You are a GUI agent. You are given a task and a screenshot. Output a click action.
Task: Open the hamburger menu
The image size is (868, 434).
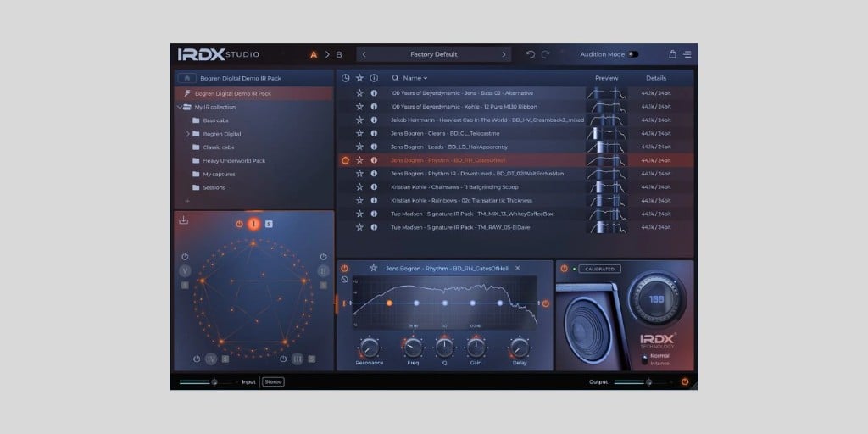click(x=687, y=54)
